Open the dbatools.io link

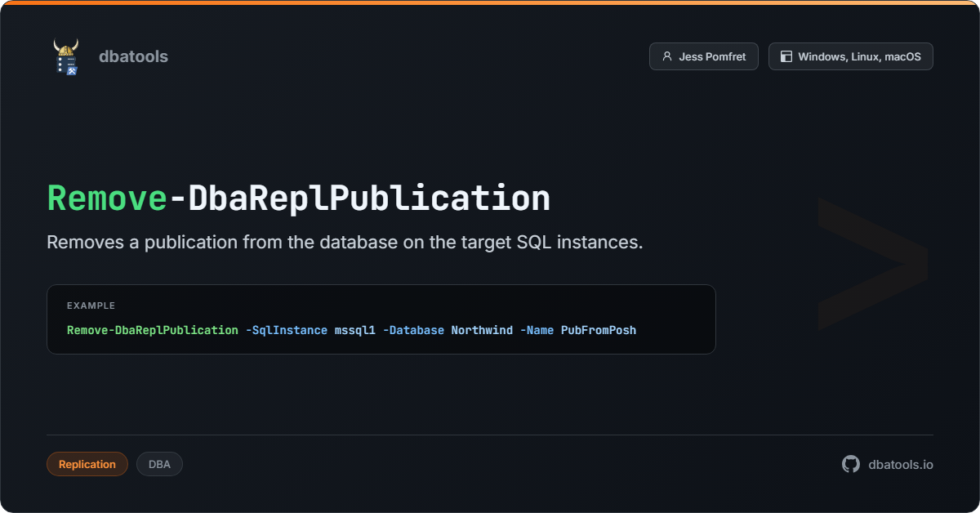click(x=901, y=464)
